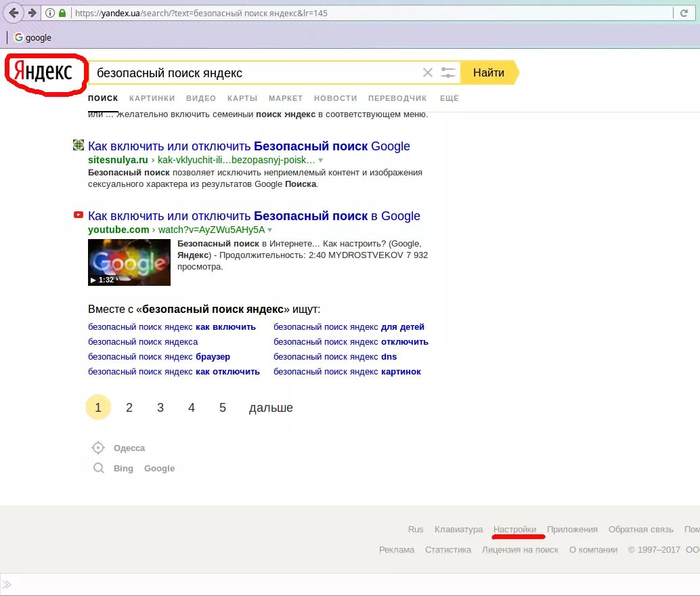Click suggestion 'как отключить'
Image resolution: width=700 pixels, height=596 pixels.
point(174,372)
